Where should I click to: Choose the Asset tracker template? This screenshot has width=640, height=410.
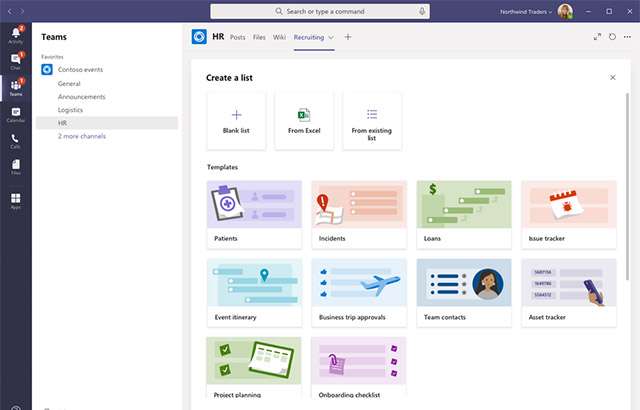click(x=569, y=293)
